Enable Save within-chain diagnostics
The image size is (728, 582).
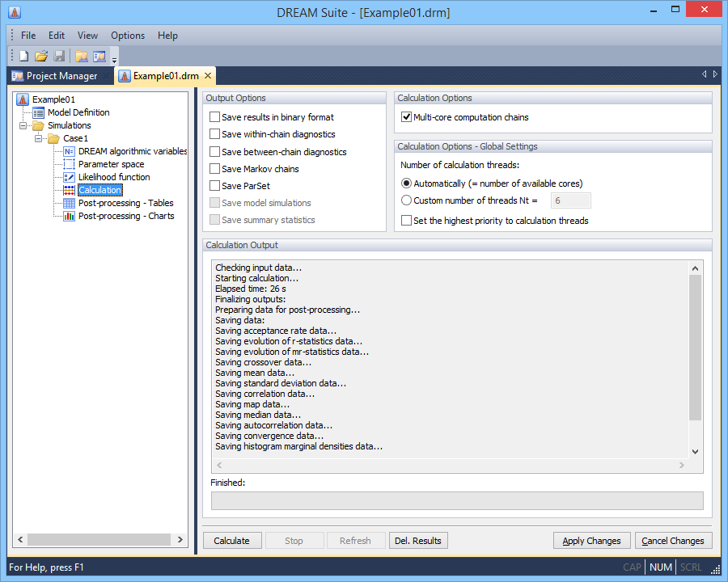pyautogui.click(x=214, y=134)
